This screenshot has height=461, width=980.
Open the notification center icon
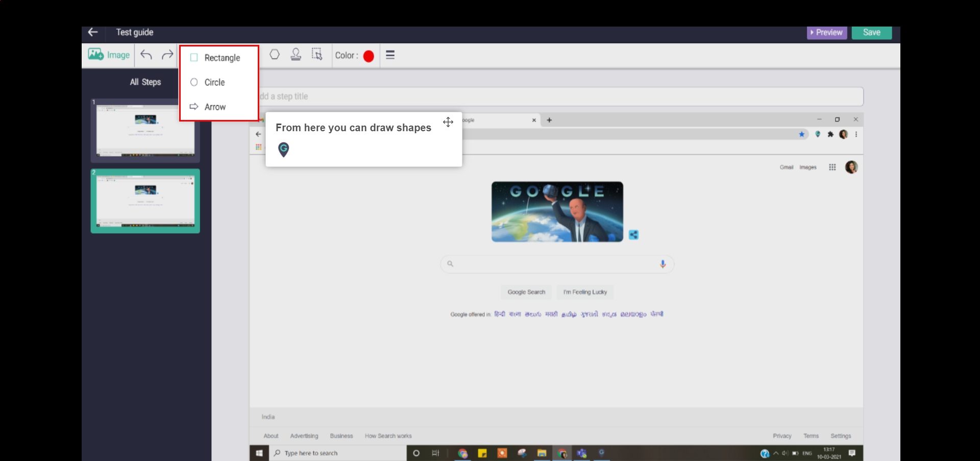coord(852,453)
